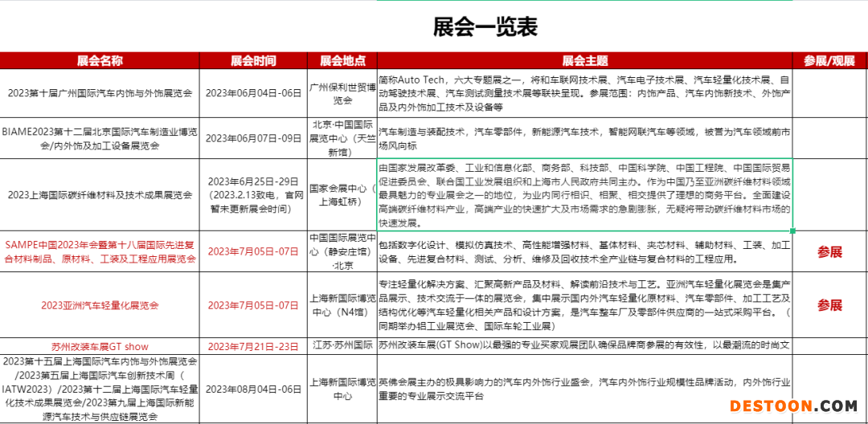
Task: Select theme cell starting 苏州改装车展(GT Show)
Action: point(584,347)
